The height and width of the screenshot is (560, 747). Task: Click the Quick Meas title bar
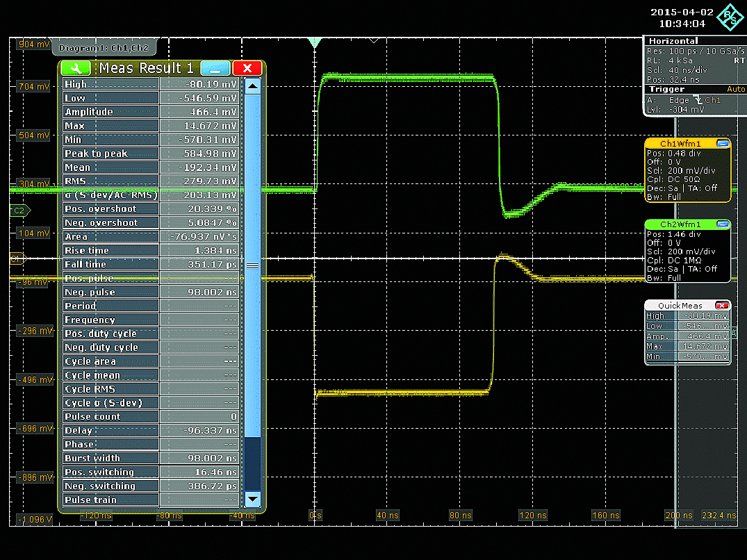[680, 306]
